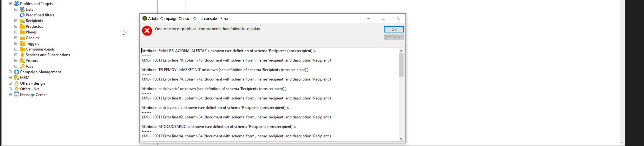644x146 pixels.
Task: Click 'EMAILRELACIONALALERTAS' unknown attribute line
Action: tap(229, 51)
